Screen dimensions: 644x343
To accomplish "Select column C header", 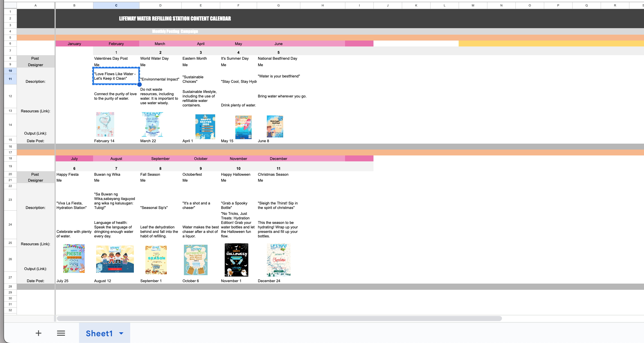I will (116, 5).
